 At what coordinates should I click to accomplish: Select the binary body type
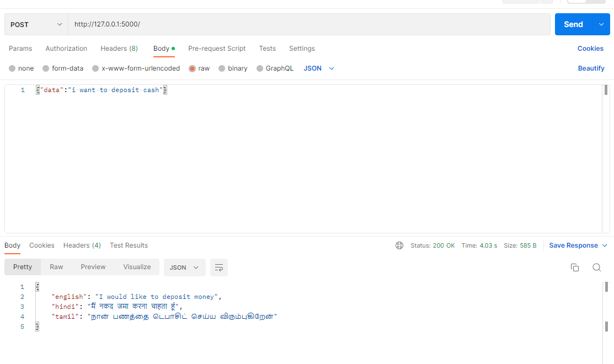pos(233,68)
